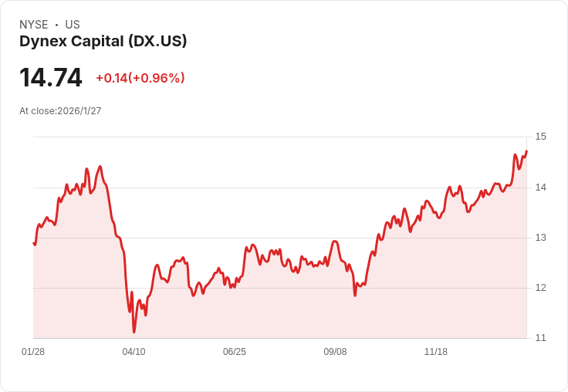Image resolution: width=568 pixels, height=392 pixels.
Task: Click the 11 y-axis label
Action: pyautogui.click(x=540, y=338)
